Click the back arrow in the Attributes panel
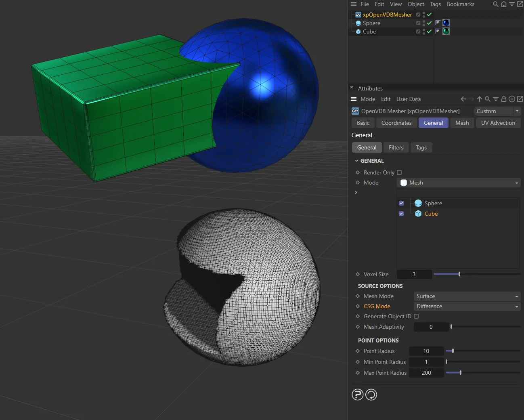 [x=463, y=99]
